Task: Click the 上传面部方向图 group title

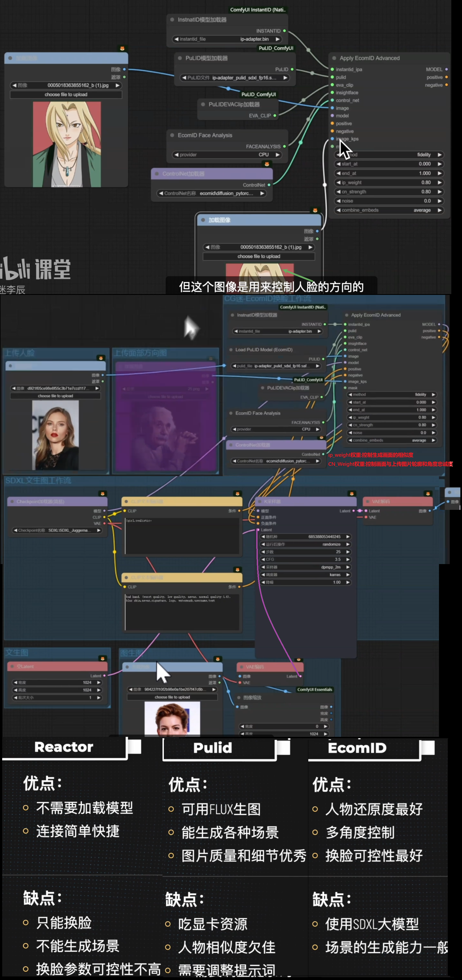Action: pyautogui.click(x=140, y=353)
